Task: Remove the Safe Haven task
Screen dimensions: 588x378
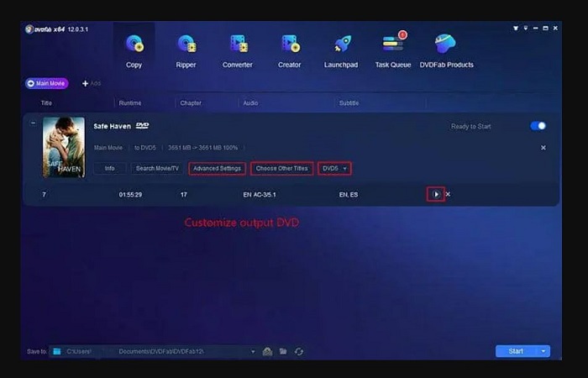Action: [x=543, y=148]
